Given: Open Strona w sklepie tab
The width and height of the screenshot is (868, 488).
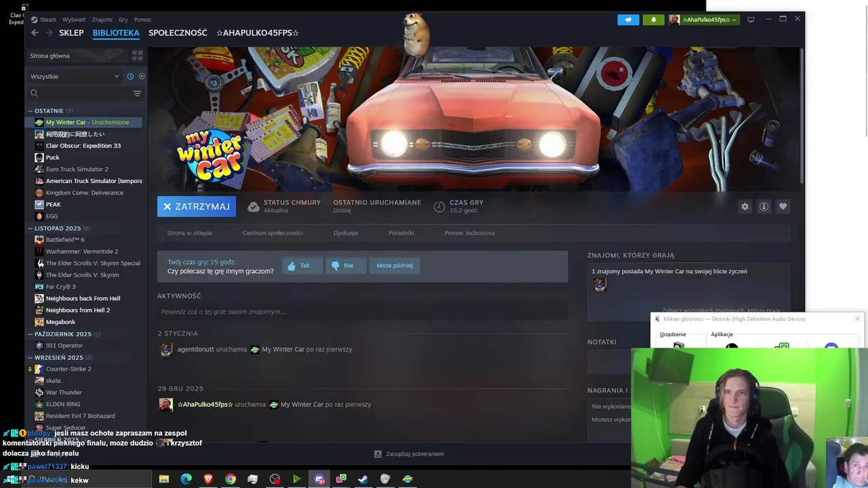Looking at the screenshot, I should (x=190, y=232).
